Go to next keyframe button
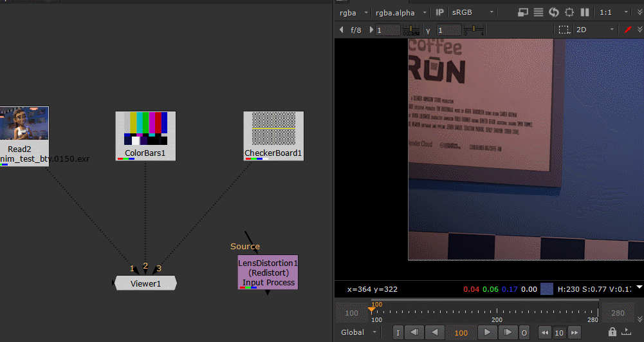 508,332
